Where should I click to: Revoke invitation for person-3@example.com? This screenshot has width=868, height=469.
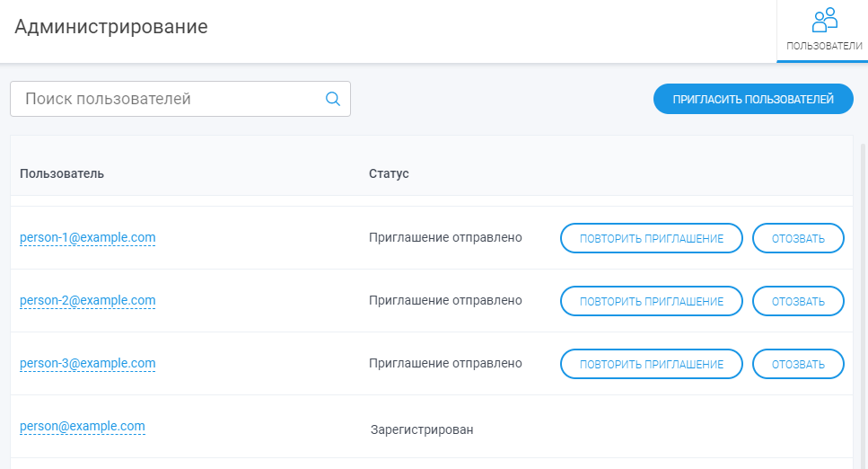click(798, 364)
